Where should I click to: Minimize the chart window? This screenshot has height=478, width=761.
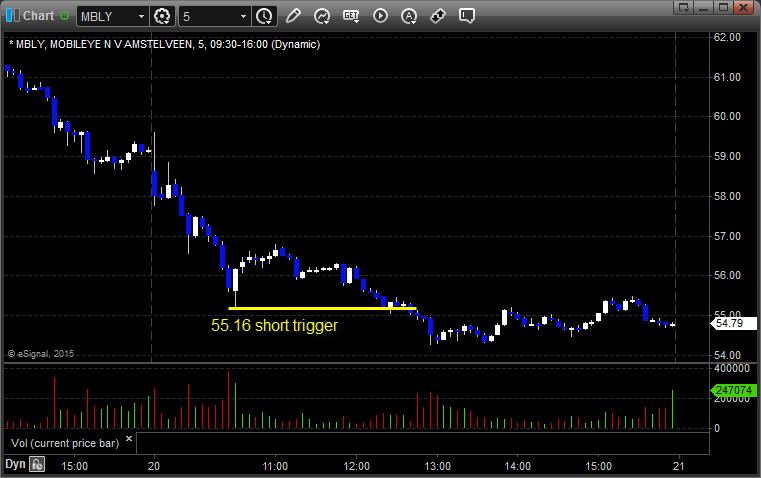click(704, 7)
